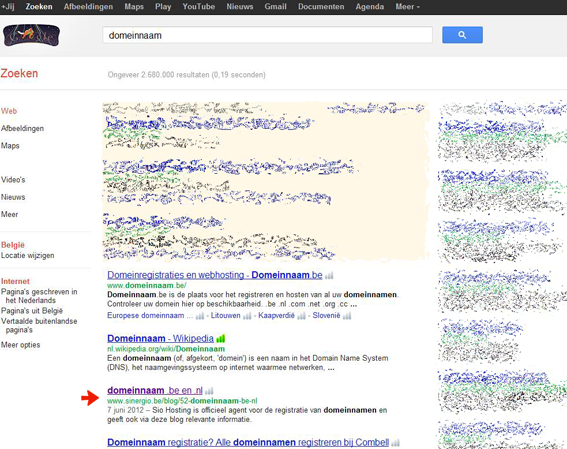567x449 pixels.
Task: Select 'Maps' in the left sidebar
Action: (x=10, y=146)
